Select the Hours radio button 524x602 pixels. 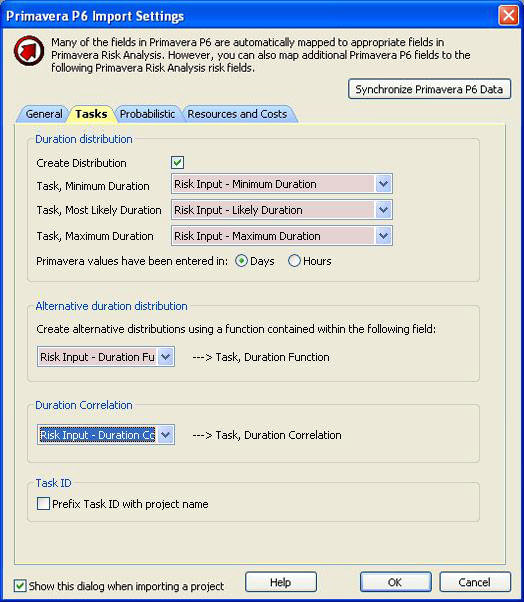pyautogui.click(x=294, y=261)
